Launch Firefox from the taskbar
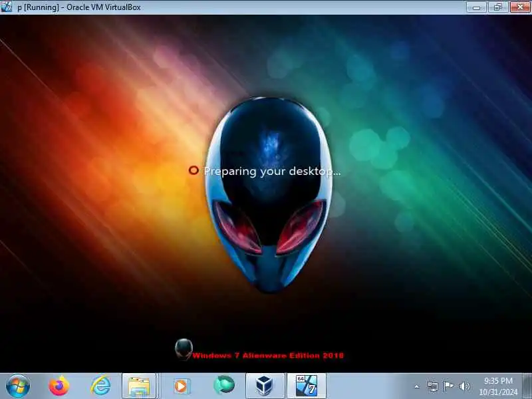The width and height of the screenshot is (532, 399). point(59,386)
